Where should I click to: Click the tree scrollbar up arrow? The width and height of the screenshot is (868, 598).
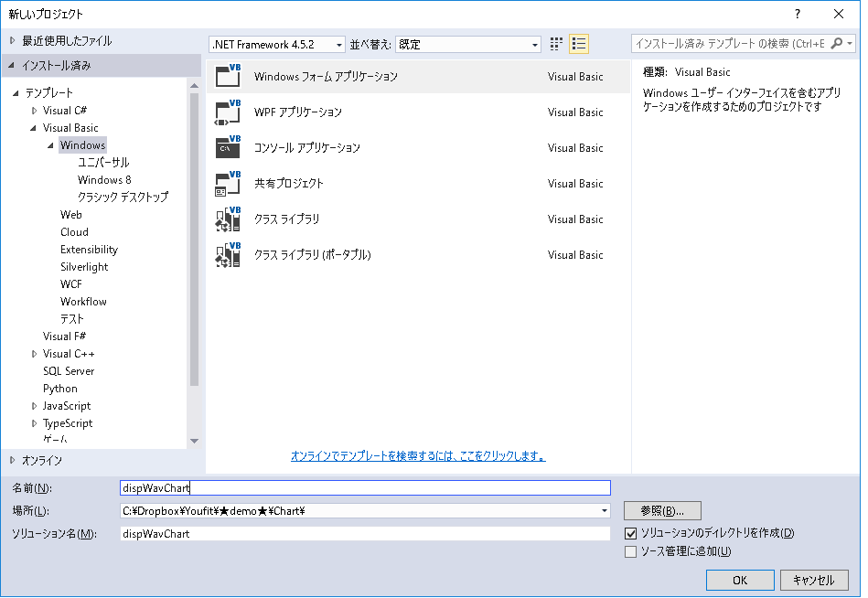coord(194,86)
